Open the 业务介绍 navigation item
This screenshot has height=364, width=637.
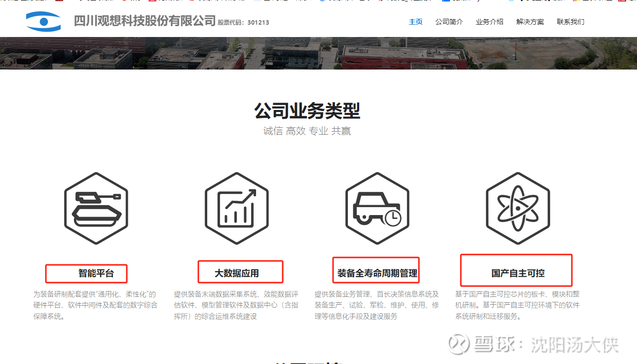[x=489, y=22]
